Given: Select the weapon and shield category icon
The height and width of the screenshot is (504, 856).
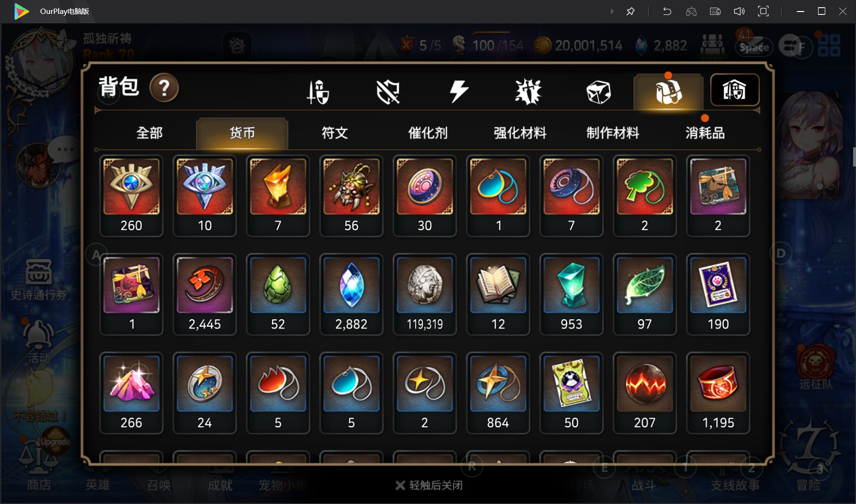Looking at the screenshot, I should 318,92.
